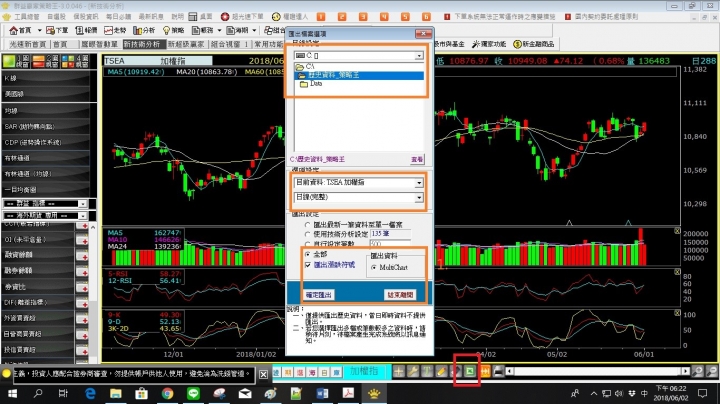Open 超光速下單 quick order icon
The width and height of the screenshot is (720, 404).
point(242,17)
